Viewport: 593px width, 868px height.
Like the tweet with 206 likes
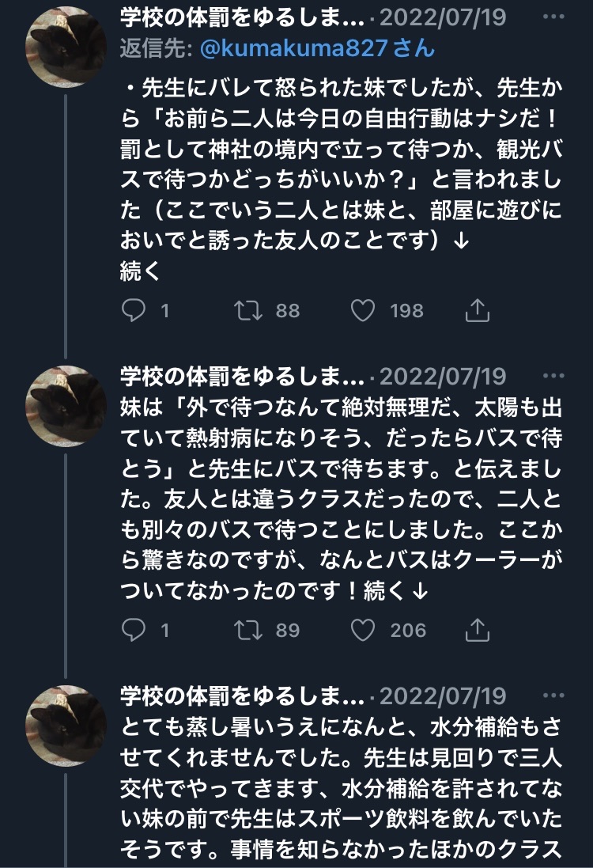pyautogui.click(x=363, y=630)
